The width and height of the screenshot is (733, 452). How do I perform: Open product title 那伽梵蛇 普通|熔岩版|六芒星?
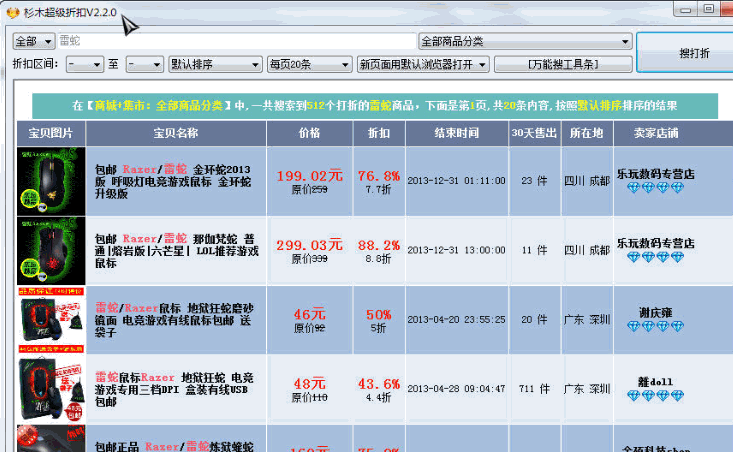(x=176, y=251)
